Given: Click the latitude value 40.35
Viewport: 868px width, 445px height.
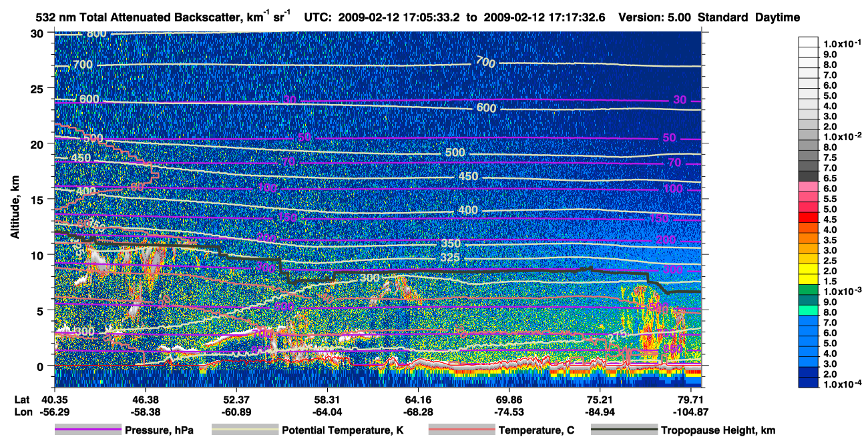Looking at the screenshot, I should [54, 400].
